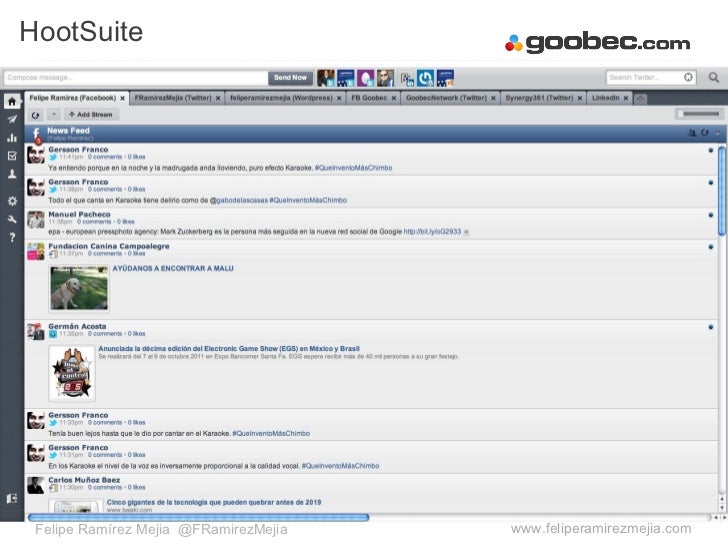Viewport: 728px width, 546px height.
Task: Click the clear icon inside Search Twitter box
Action: click(689, 77)
